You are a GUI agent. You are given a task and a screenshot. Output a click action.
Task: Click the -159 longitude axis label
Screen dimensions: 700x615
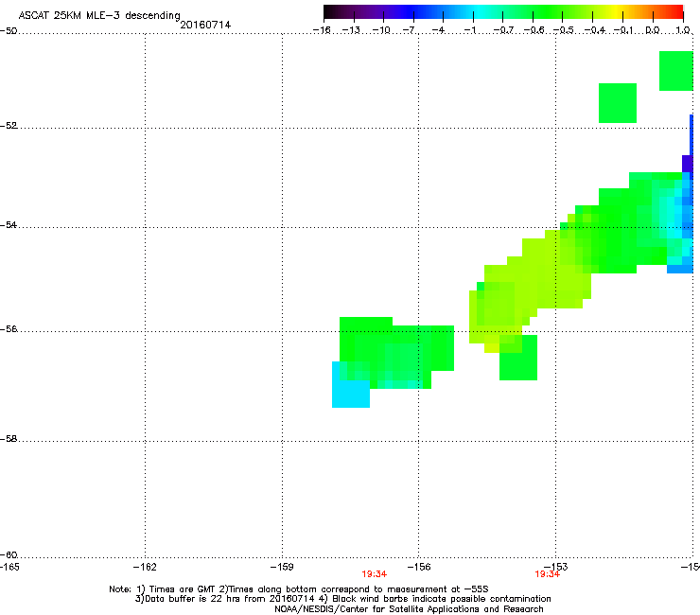pos(282,567)
